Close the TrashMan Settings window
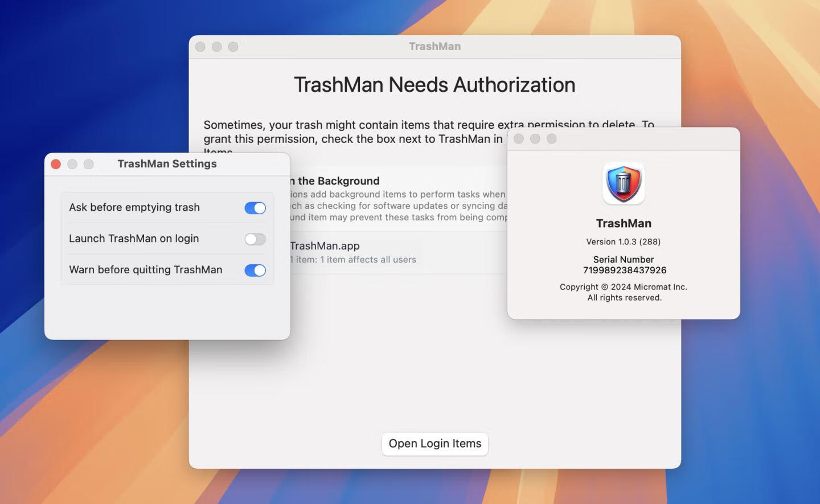This screenshot has height=504, width=820. [56, 164]
